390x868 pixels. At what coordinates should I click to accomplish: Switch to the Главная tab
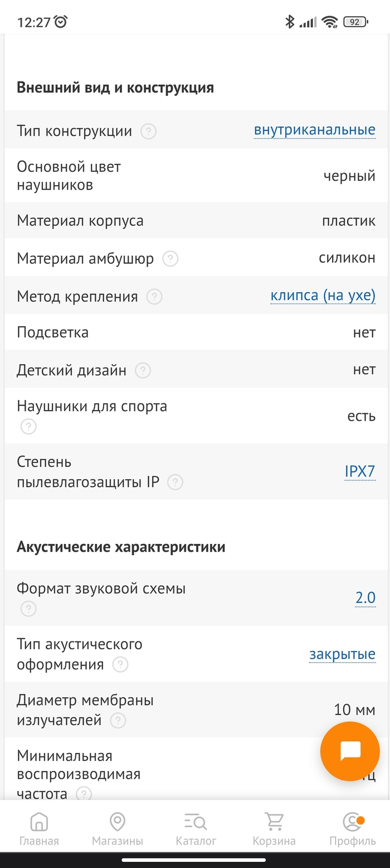point(38,821)
